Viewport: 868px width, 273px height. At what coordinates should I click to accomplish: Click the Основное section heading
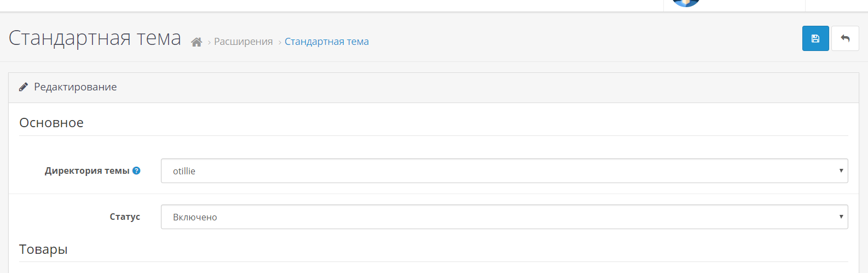(x=51, y=123)
